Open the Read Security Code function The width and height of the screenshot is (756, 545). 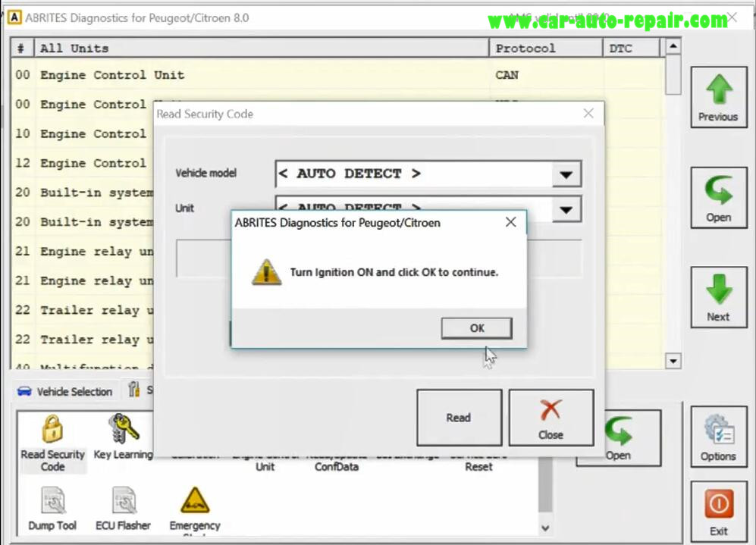52,443
